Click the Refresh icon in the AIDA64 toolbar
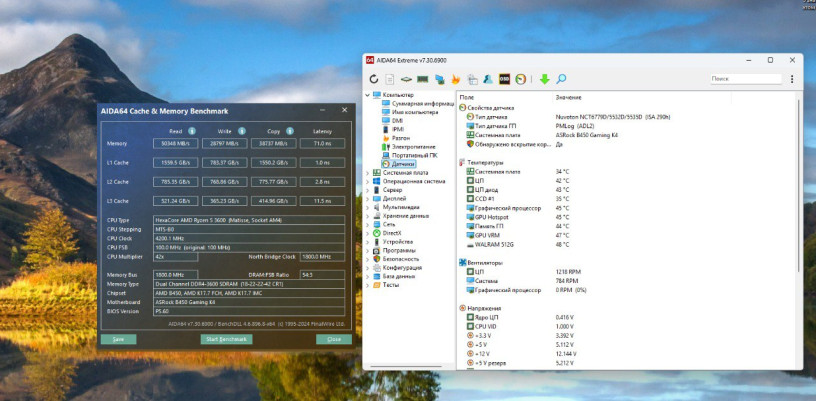 374,79
